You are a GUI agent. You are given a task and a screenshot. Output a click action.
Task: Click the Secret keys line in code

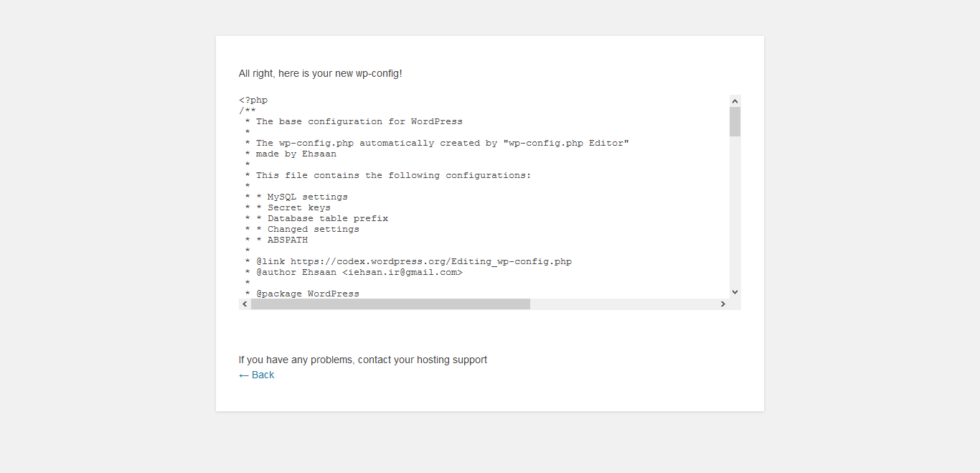point(288,208)
